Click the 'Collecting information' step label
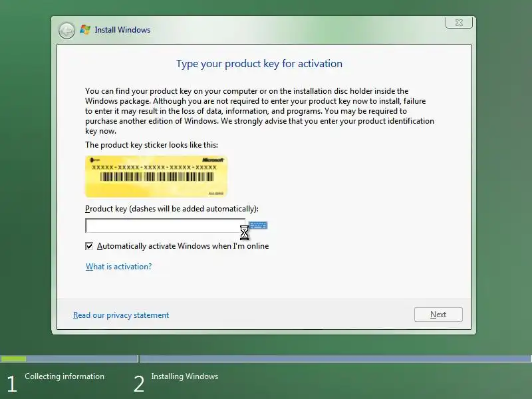 tap(65, 376)
